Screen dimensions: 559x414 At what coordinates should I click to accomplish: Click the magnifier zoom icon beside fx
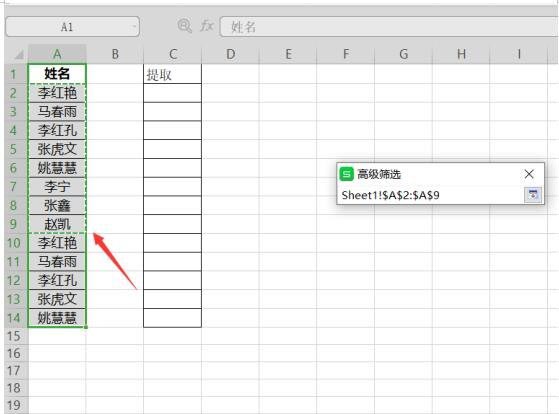coord(184,26)
